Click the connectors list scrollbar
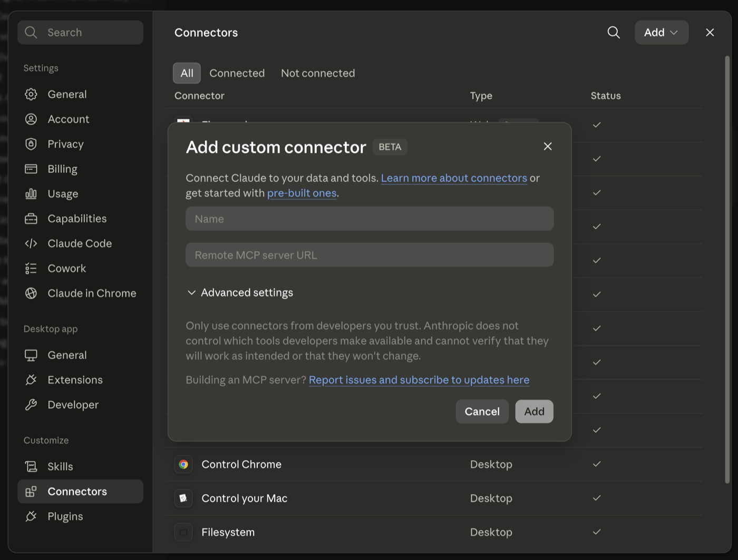Screen dimensions: 738x560 (727, 269)
